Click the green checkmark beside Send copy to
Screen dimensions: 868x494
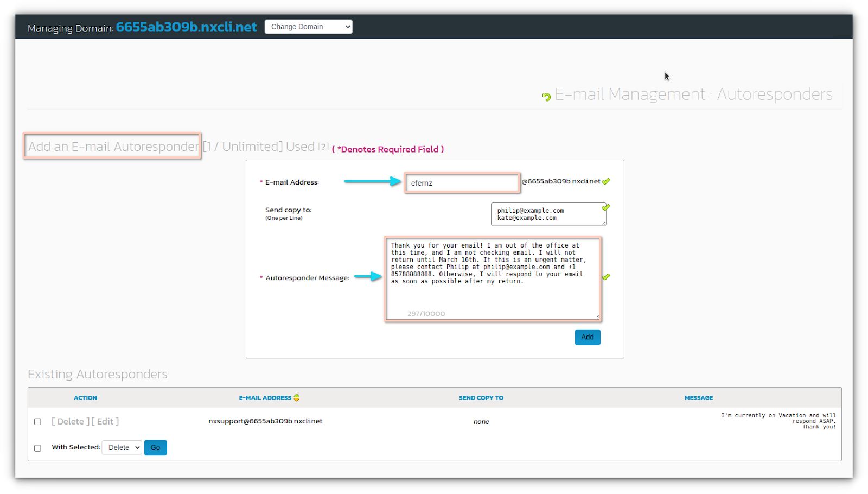coord(606,207)
